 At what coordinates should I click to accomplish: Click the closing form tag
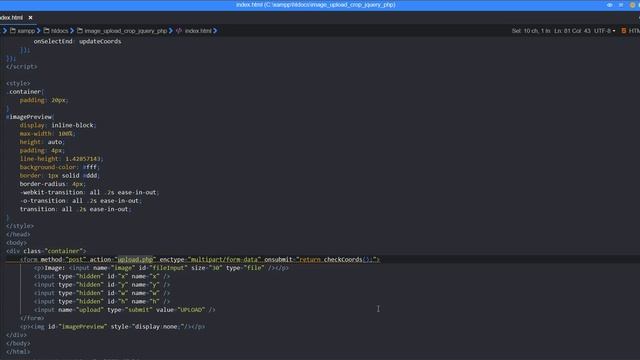pyautogui.click(x=32, y=318)
